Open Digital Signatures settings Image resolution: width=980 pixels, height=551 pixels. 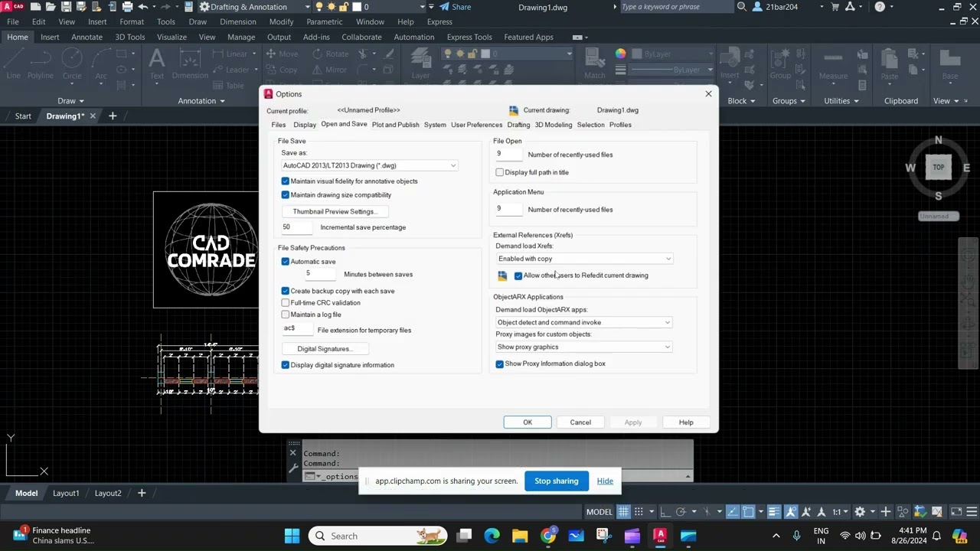click(x=325, y=349)
